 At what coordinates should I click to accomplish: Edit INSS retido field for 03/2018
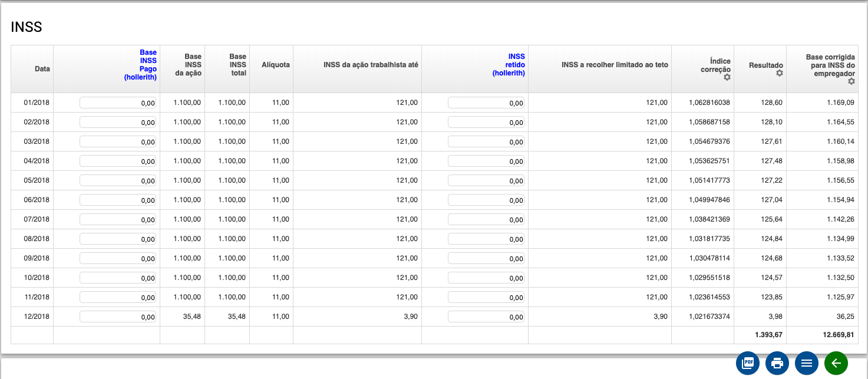click(486, 141)
